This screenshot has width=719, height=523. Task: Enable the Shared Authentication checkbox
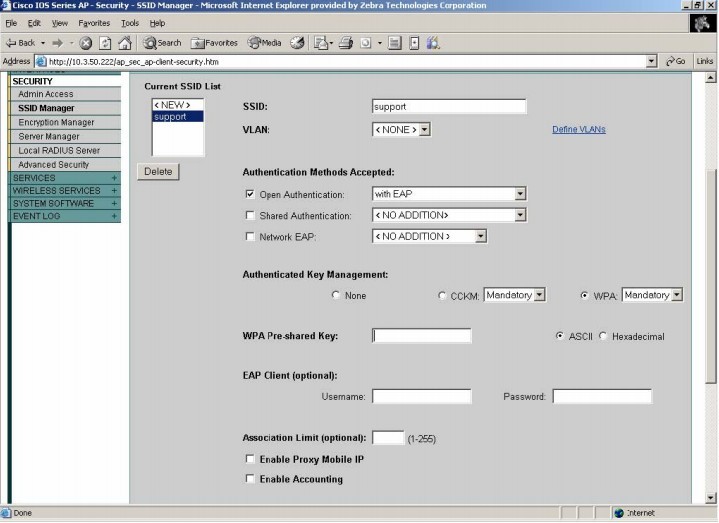(x=250, y=215)
